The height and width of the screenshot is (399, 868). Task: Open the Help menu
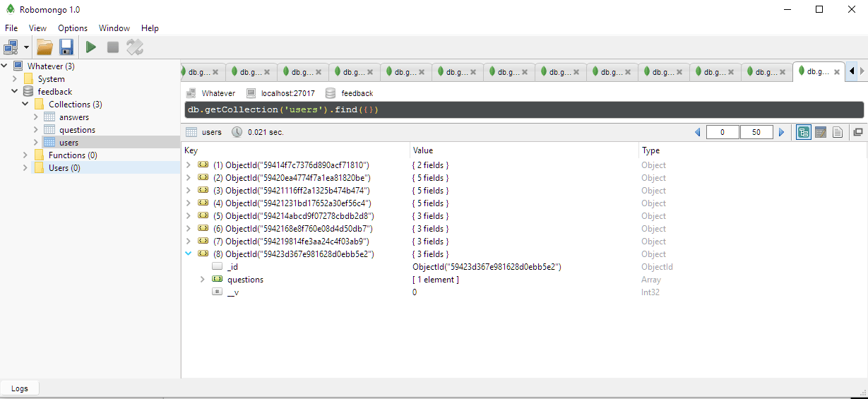click(x=150, y=28)
